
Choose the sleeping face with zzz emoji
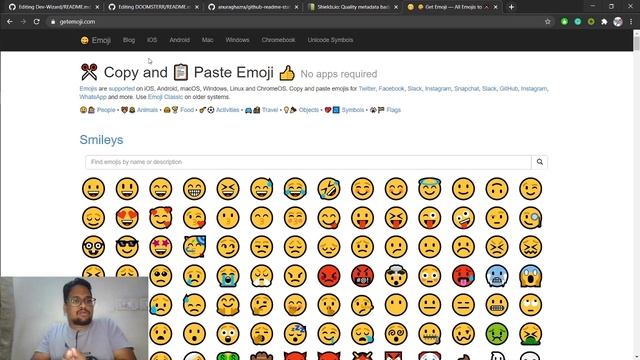295,334
